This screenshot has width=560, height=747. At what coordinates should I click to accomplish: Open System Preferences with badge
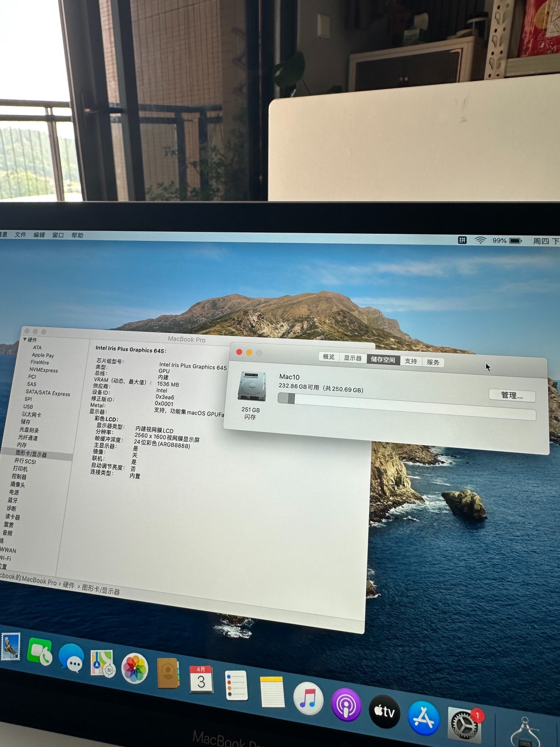465,724
